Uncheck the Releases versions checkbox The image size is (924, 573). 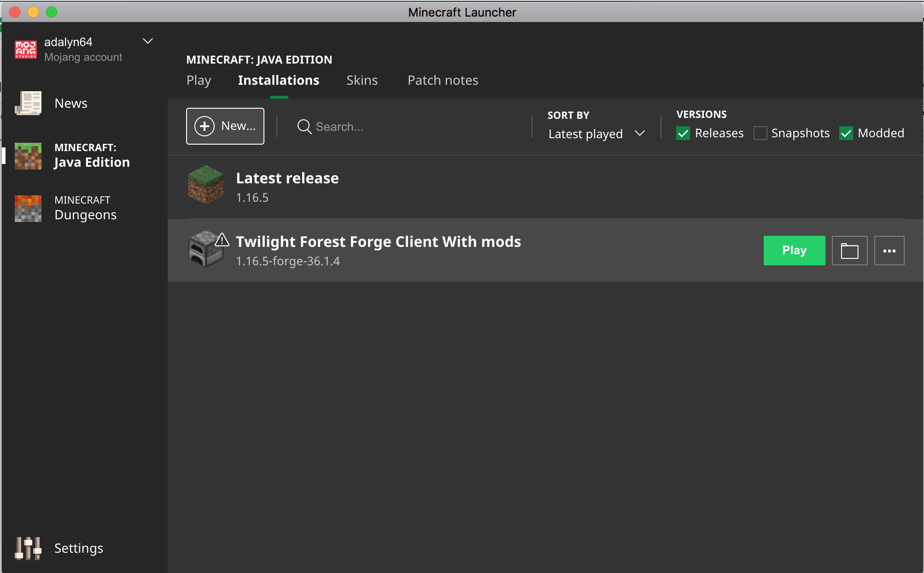tap(683, 134)
